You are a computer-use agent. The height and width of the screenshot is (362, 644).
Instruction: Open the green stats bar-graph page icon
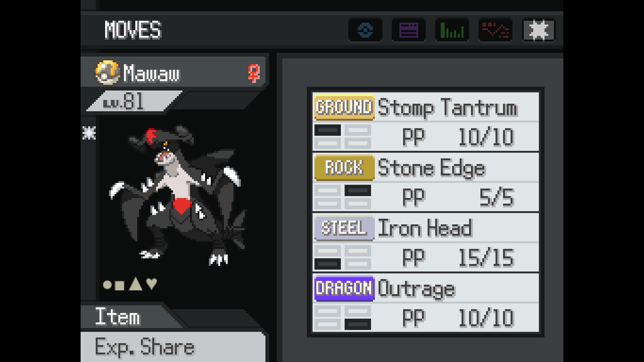click(452, 31)
